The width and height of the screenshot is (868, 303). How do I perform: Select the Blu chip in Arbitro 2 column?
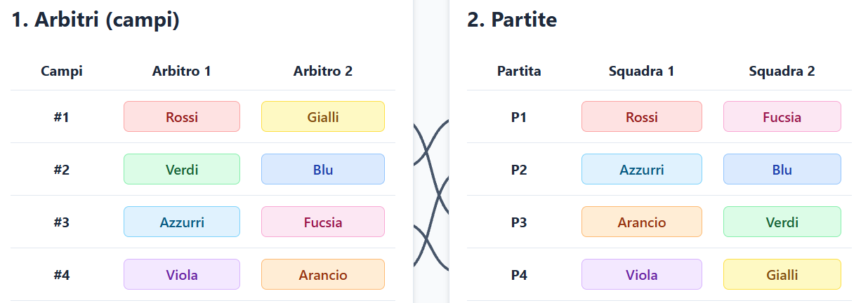pos(323,169)
